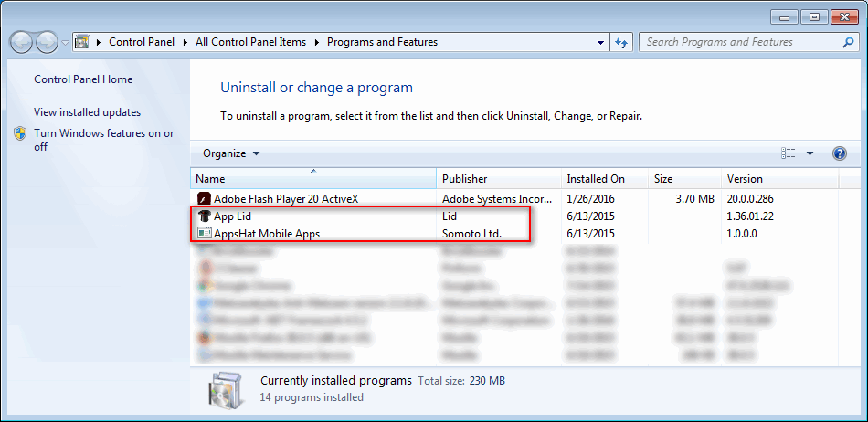Screen dimensions: 868x422
Task: Select Control Panel in the breadcrumb
Action: coord(142,42)
